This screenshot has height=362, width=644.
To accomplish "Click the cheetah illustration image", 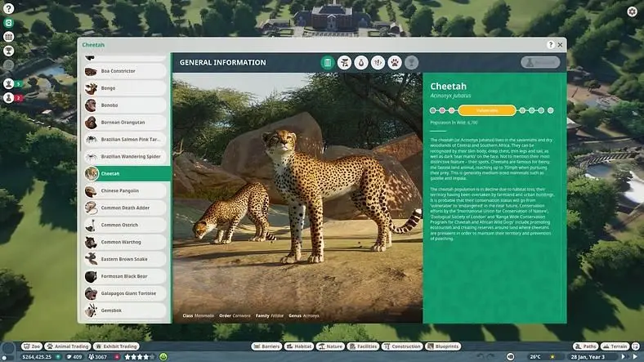I will [297, 198].
